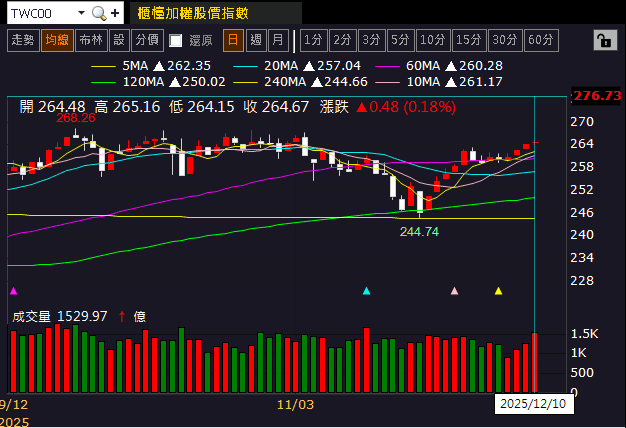Switch to 週 weekly period
This screenshot has width=626, height=428.
click(256, 40)
